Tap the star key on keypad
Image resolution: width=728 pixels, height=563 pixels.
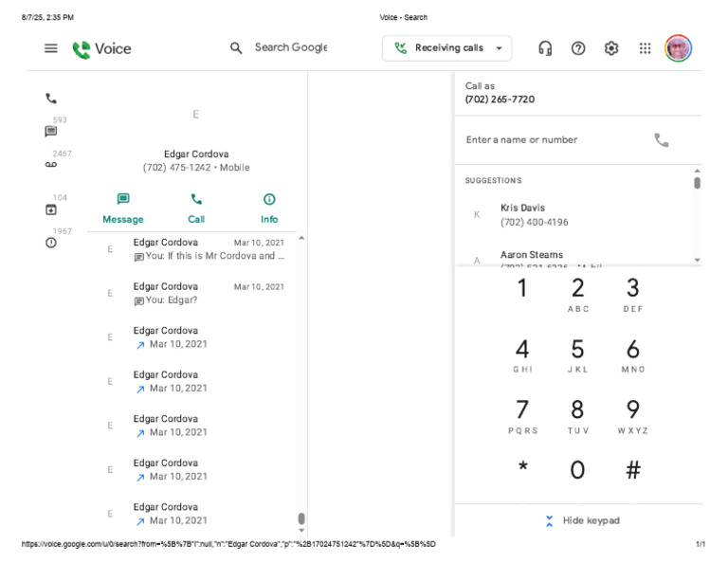[523, 468]
